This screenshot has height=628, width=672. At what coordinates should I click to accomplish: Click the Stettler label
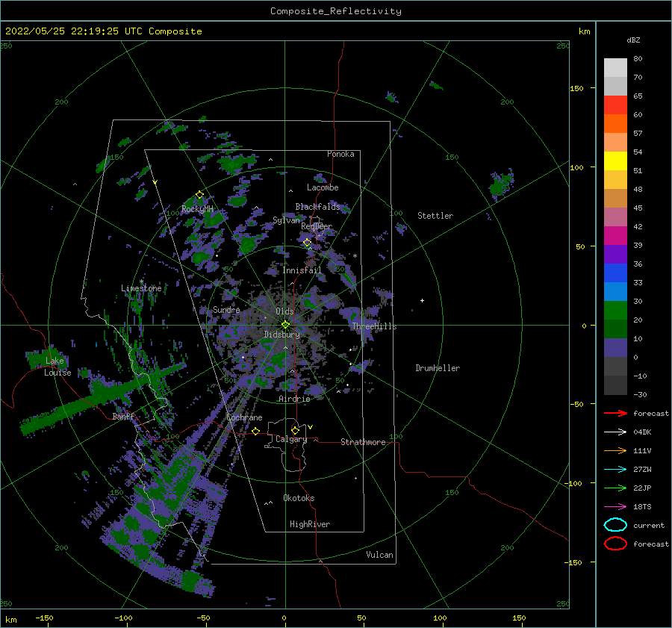tap(435, 216)
